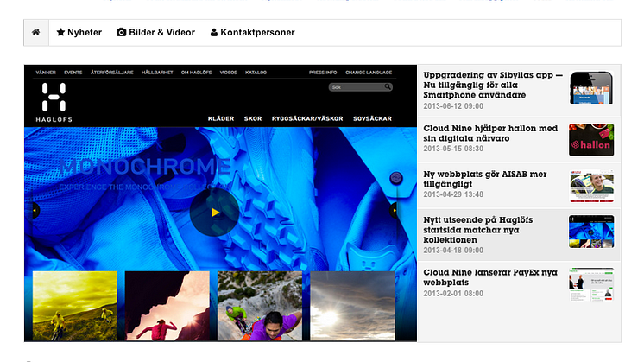Click Press Info link

323,73
